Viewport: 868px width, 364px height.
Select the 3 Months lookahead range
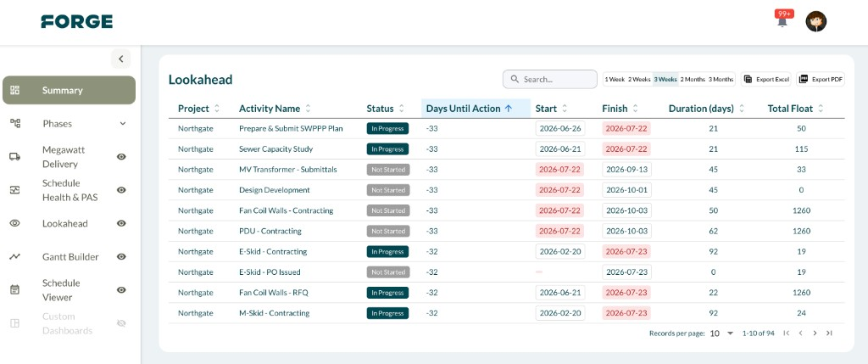click(x=721, y=79)
